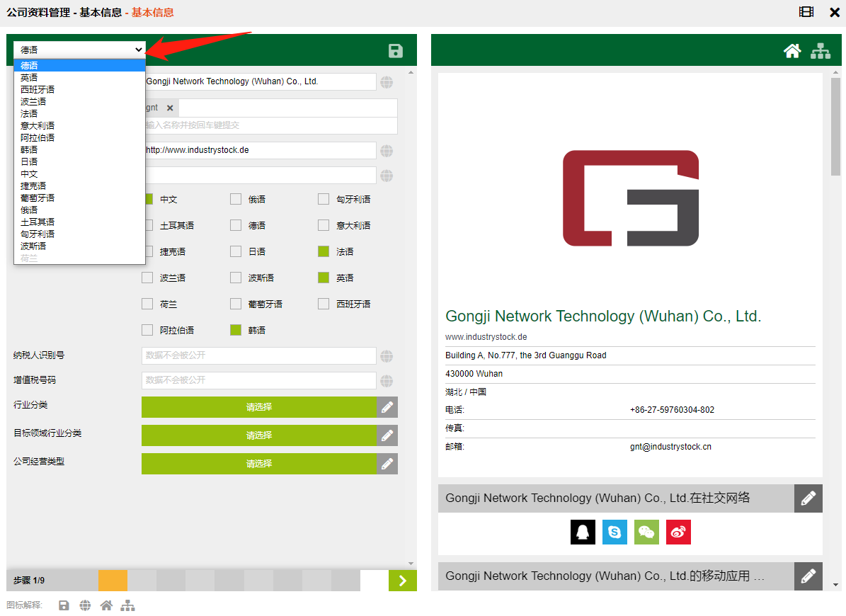Select 英语 from the language list
The height and width of the screenshot is (616, 846).
(30, 78)
